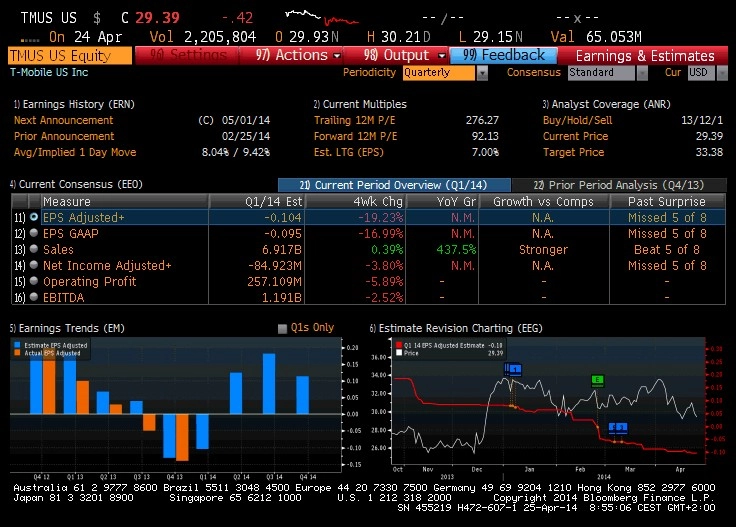
Task: Open the Periodicity Quarterly dropdown
Action: (438, 73)
